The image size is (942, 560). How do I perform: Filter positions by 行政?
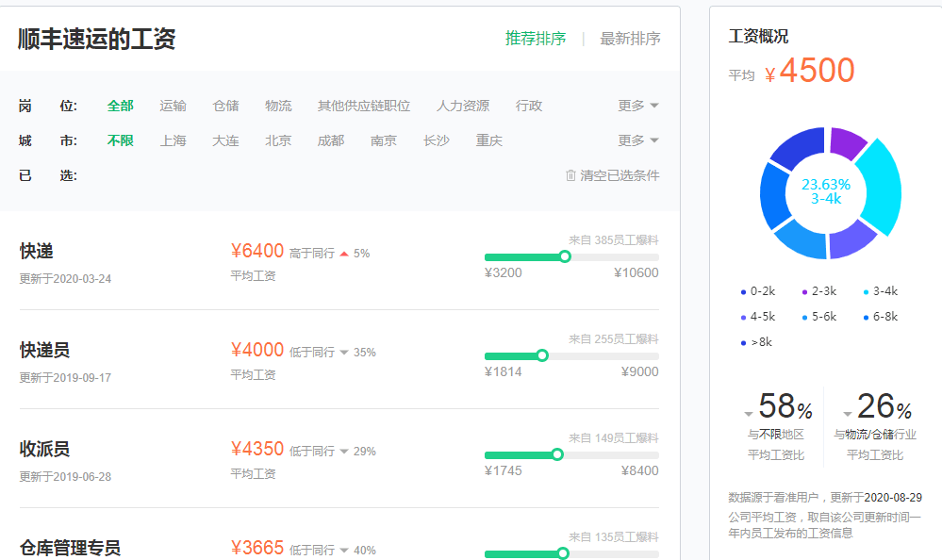529,106
